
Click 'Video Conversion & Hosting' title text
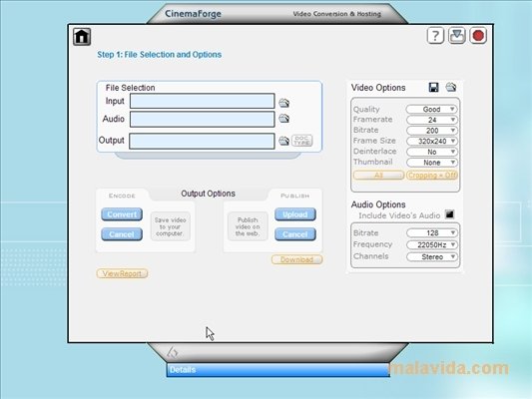pyautogui.click(x=337, y=14)
